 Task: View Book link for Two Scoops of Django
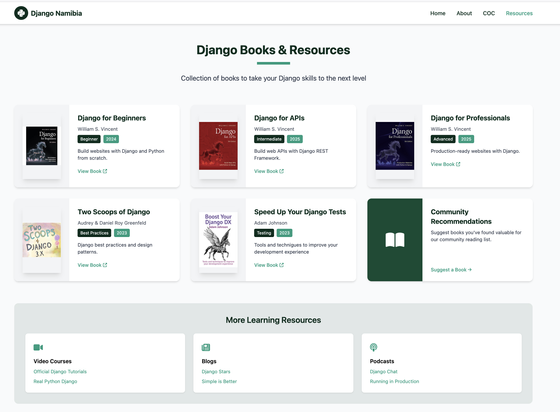92,265
